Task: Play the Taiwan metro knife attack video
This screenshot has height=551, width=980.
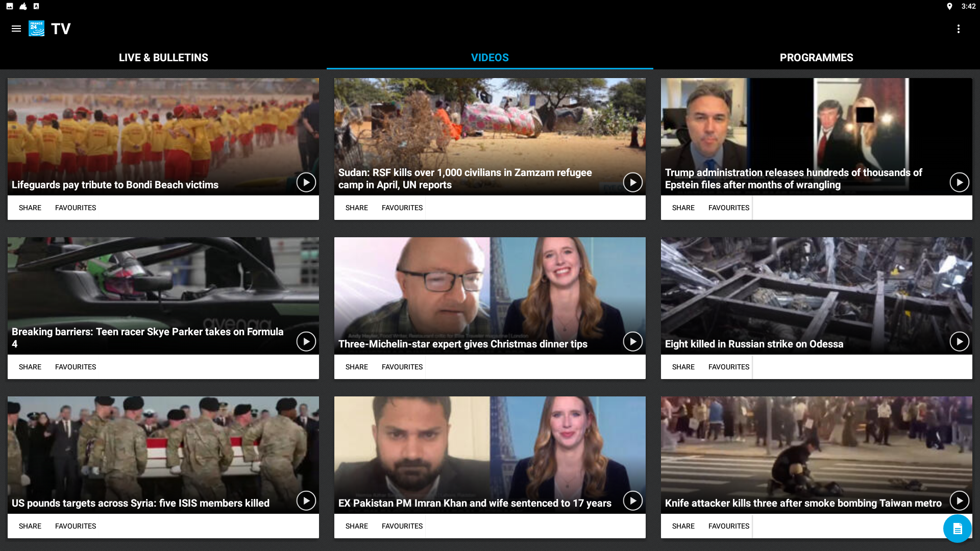Action: click(x=959, y=500)
